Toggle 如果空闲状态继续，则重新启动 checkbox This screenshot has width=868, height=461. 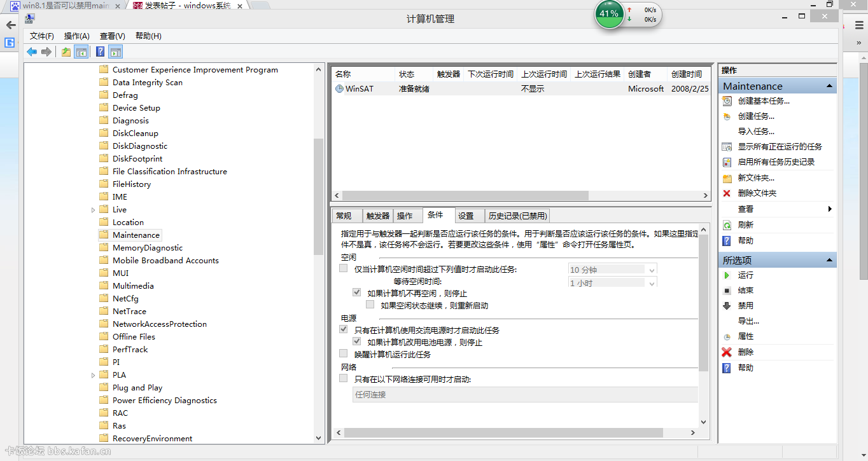pos(370,305)
